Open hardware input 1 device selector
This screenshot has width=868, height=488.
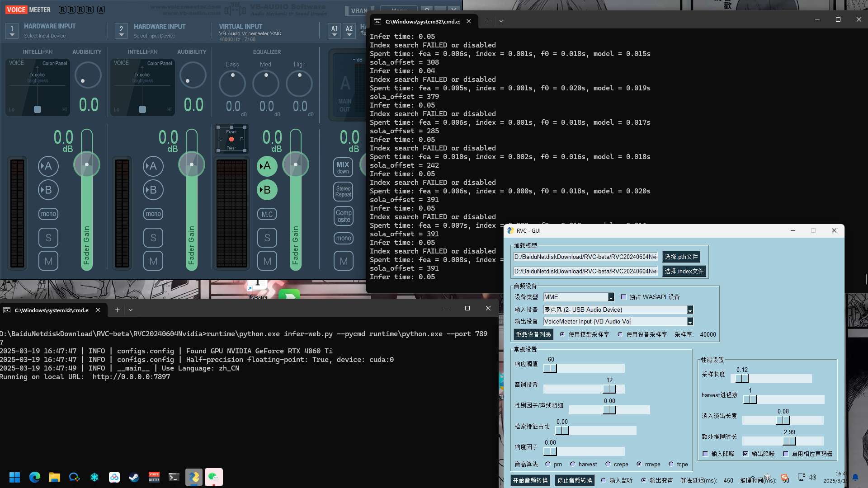tap(12, 31)
